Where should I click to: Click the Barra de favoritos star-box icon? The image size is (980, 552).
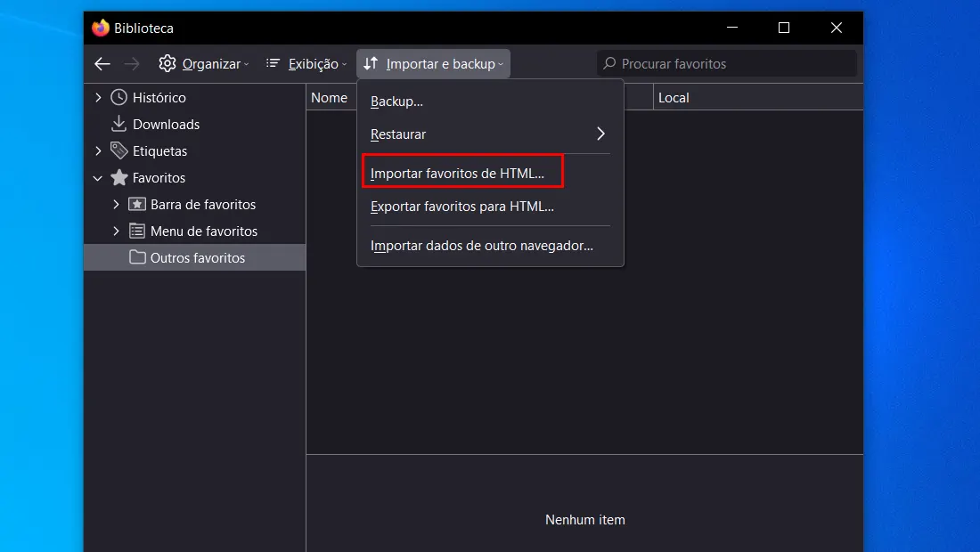pyautogui.click(x=137, y=204)
